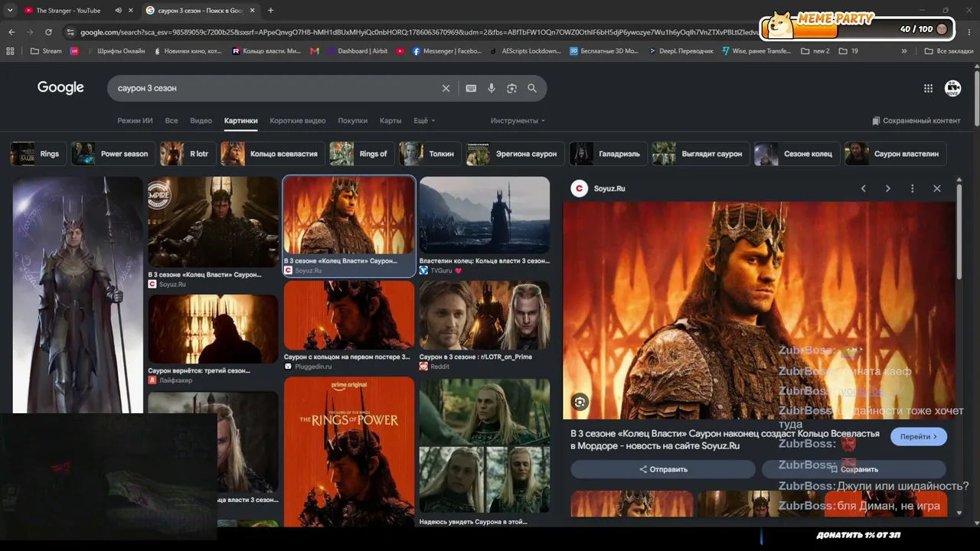Open the Покупки shopping tab
Viewport: 980px width, 551px height.
click(353, 121)
